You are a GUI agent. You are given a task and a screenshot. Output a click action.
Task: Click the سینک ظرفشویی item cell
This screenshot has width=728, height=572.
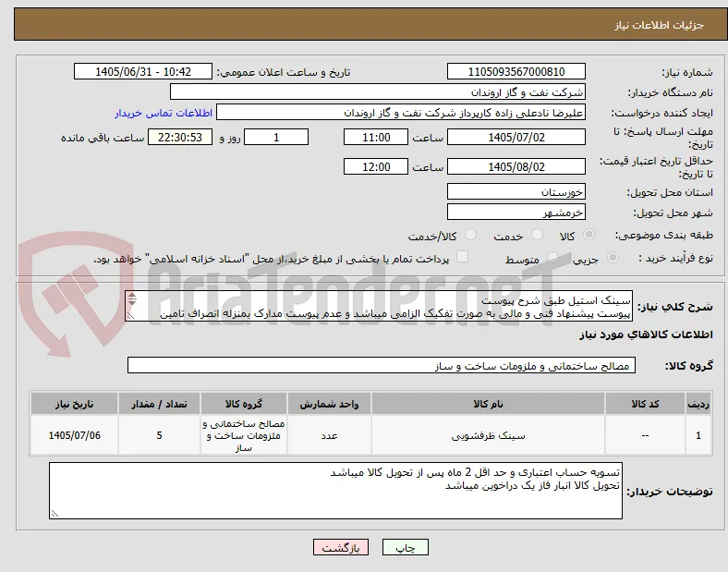click(488, 435)
